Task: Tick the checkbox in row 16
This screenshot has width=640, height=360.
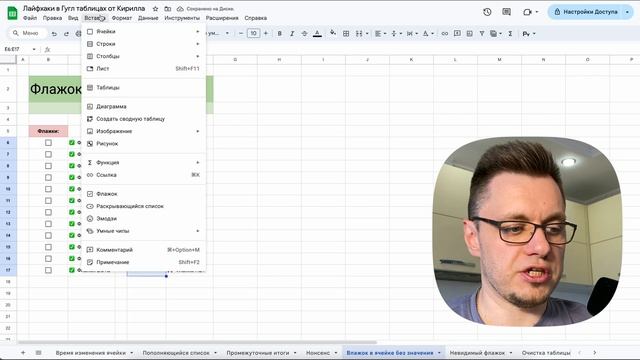Action: [x=48, y=258]
